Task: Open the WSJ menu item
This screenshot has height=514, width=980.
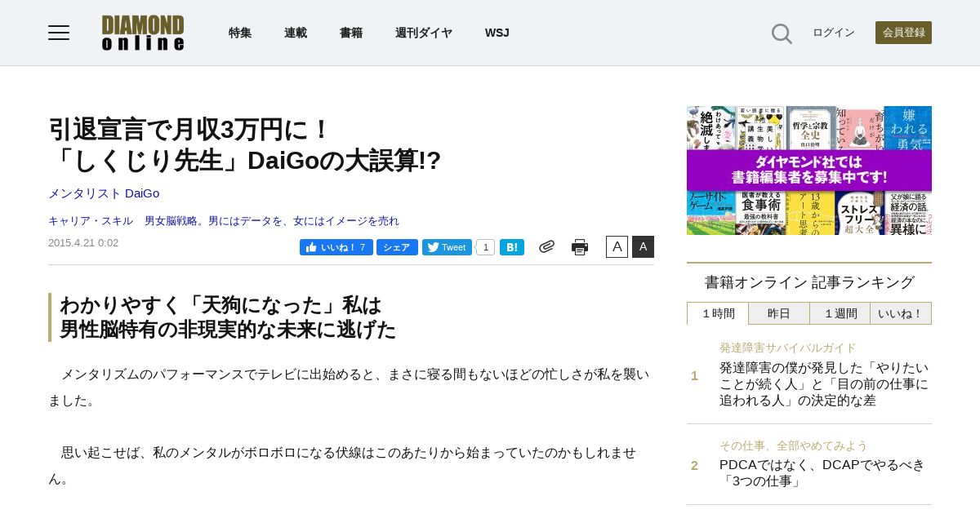Action: click(x=497, y=33)
